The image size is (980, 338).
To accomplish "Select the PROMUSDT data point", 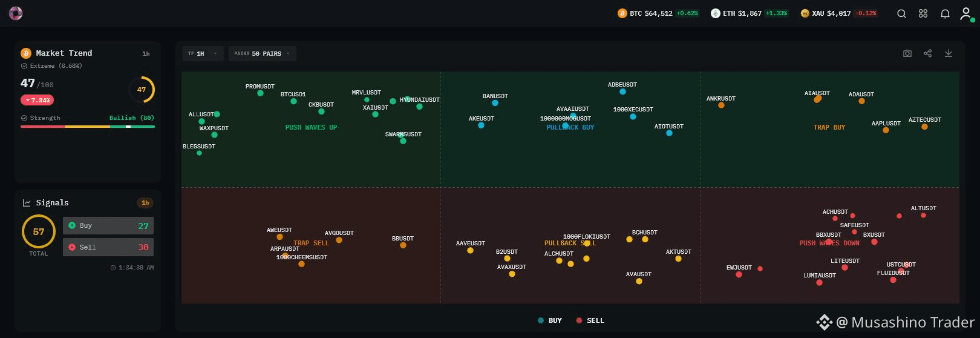I will coord(260,93).
